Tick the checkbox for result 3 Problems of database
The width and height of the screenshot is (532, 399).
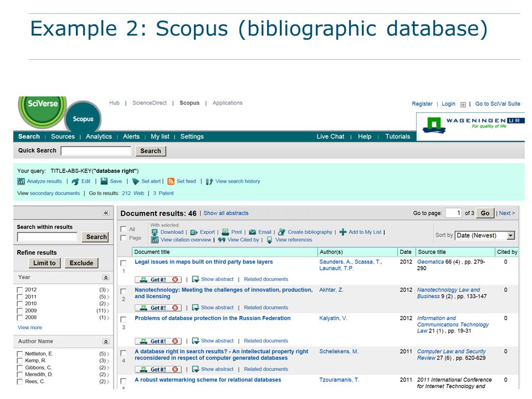[x=124, y=320]
